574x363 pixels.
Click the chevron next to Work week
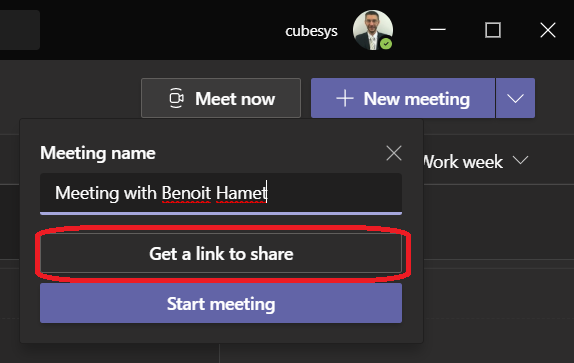click(520, 160)
